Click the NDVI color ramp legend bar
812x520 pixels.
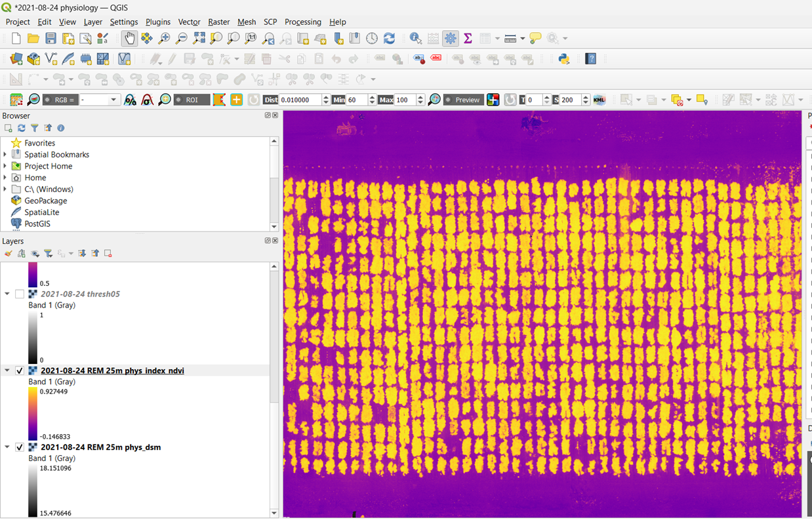point(33,414)
